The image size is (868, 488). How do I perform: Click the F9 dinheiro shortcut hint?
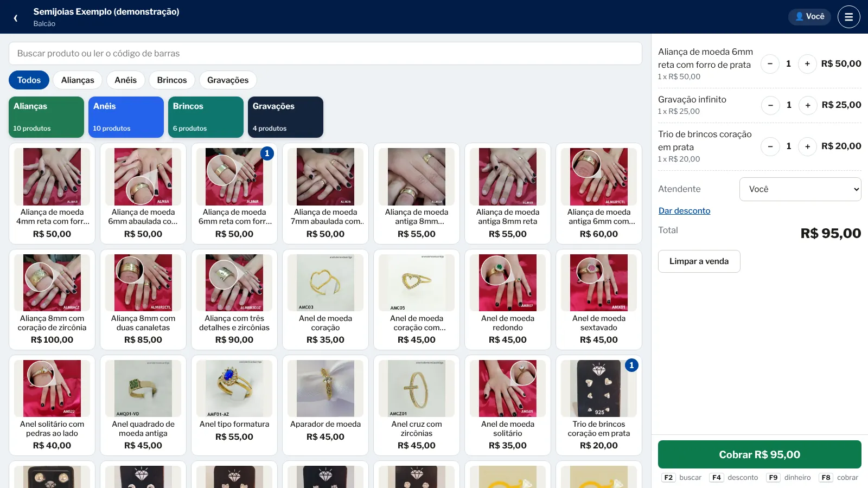788,478
